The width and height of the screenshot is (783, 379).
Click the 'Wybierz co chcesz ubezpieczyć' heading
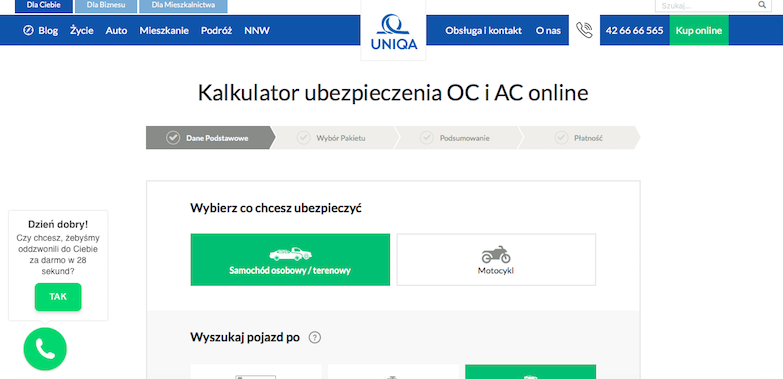tap(276, 208)
